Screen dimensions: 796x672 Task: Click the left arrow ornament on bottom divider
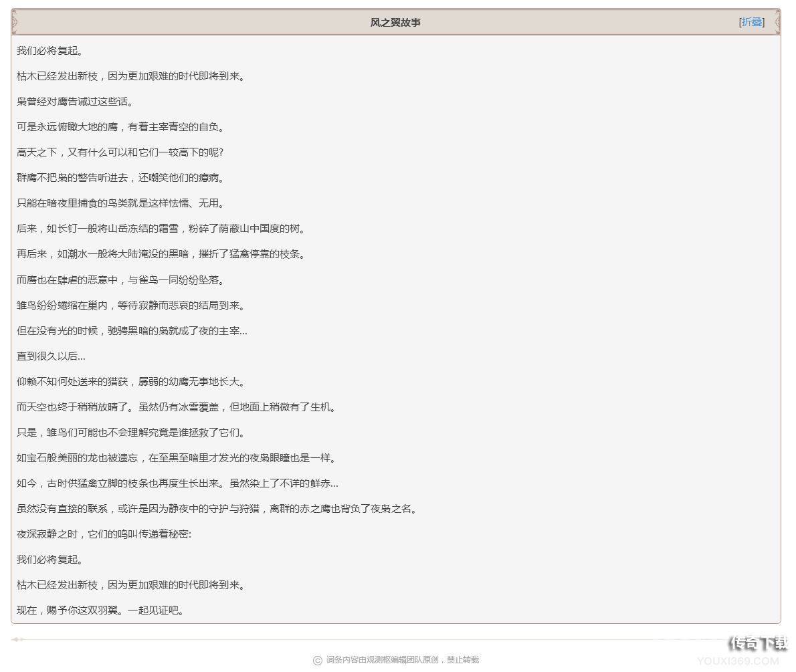[x=17, y=639]
